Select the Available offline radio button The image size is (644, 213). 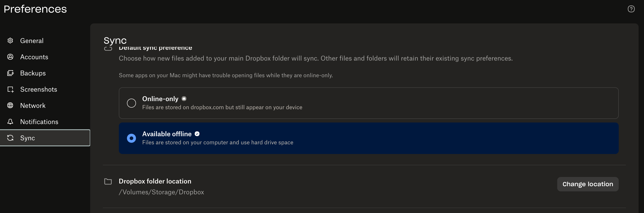point(131,138)
